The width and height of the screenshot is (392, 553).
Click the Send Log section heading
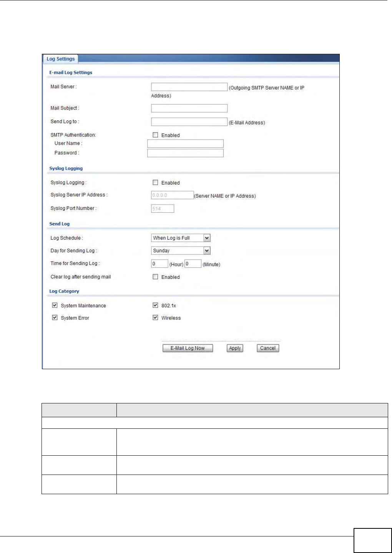click(60, 224)
